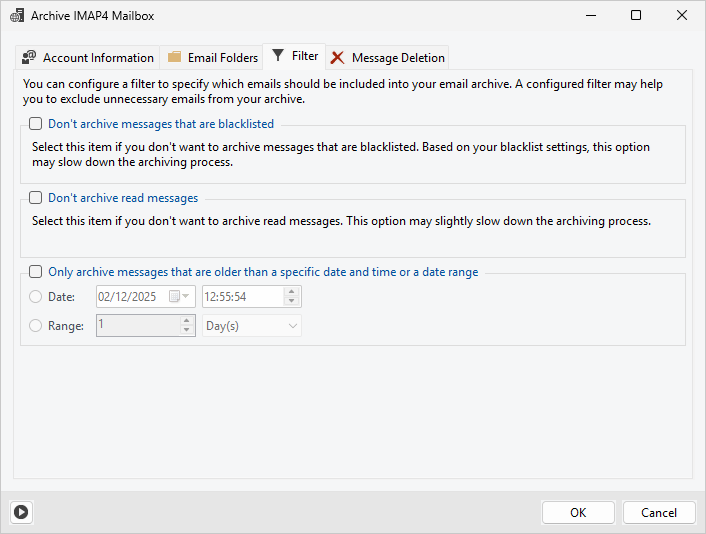Enable Don't archive messages that are blacklisted
Image resolution: width=706 pixels, height=534 pixels.
tap(36, 125)
